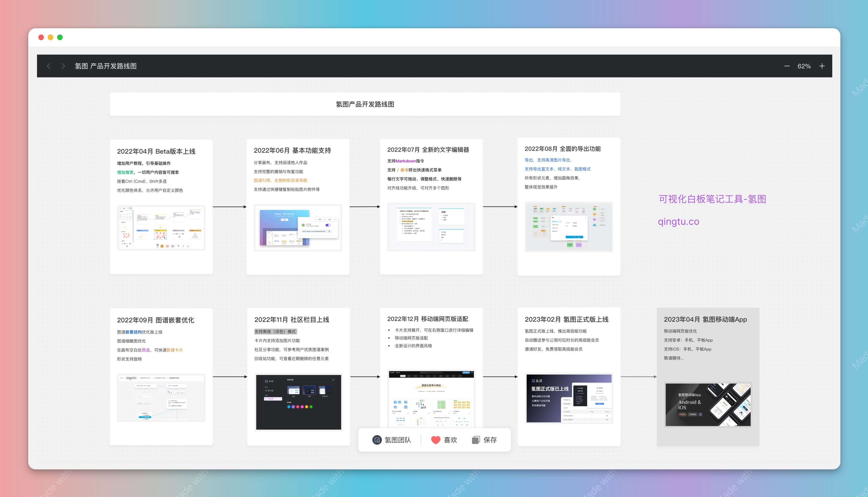Click text 回收站功能，可查看近期删除的任意元素

[292, 359]
